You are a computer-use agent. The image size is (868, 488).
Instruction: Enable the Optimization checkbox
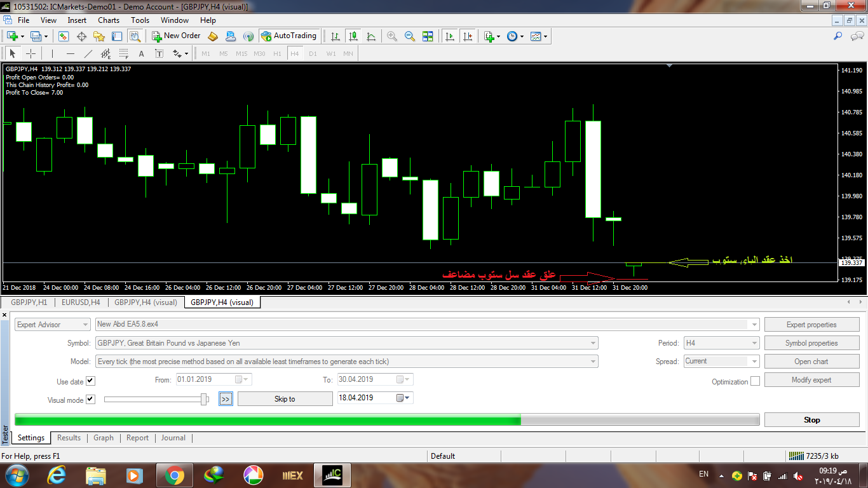click(x=755, y=381)
